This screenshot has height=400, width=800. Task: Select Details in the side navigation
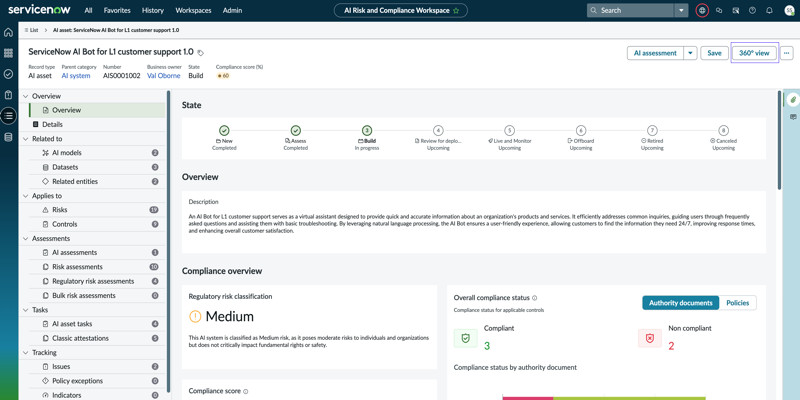(53, 124)
